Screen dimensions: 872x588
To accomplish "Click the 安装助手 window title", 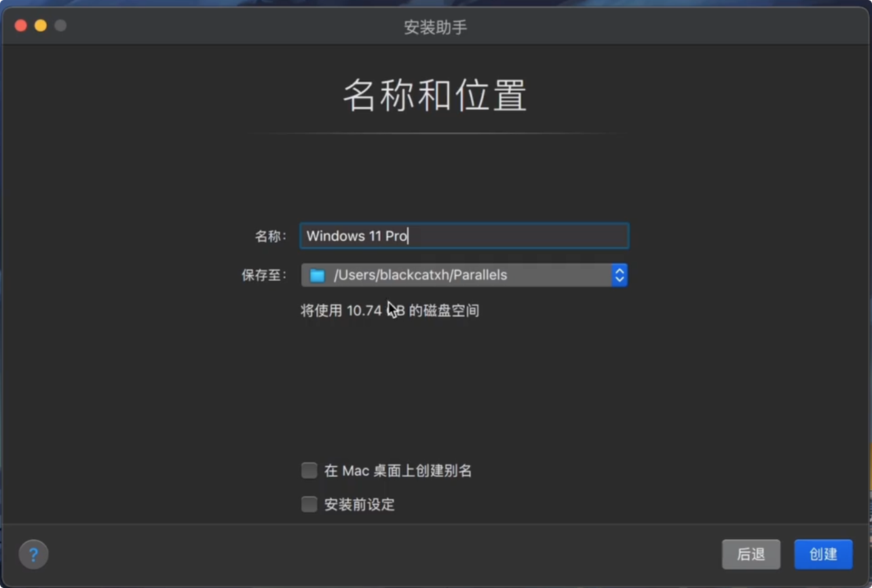I will tap(436, 27).
